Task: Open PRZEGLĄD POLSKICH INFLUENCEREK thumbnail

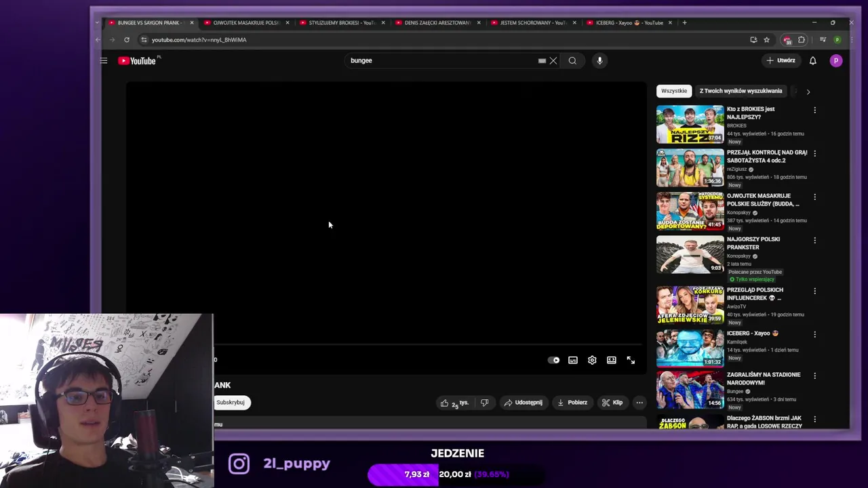Action: pyautogui.click(x=690, y=305)
